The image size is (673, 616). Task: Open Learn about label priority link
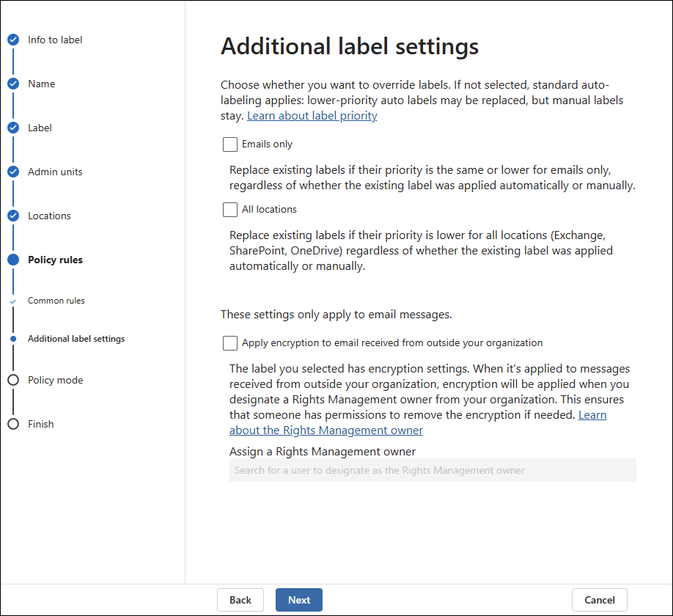[x=312, y=116]
